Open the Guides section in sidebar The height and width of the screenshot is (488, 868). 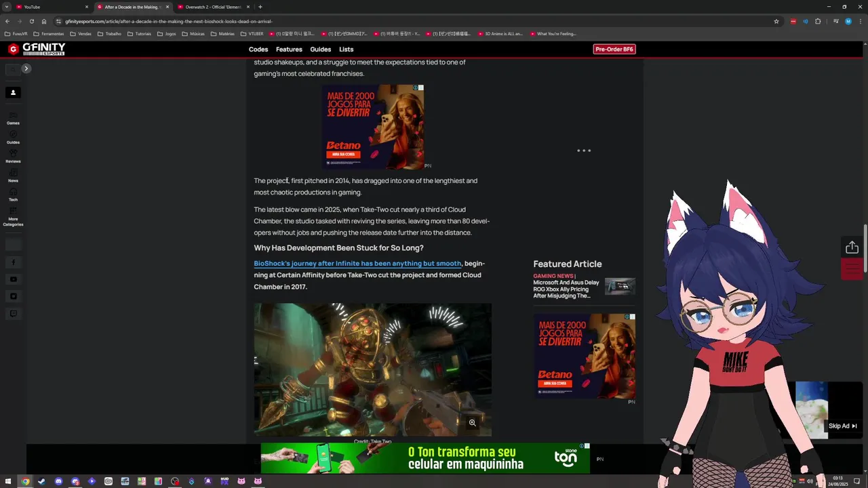point(13,138)
